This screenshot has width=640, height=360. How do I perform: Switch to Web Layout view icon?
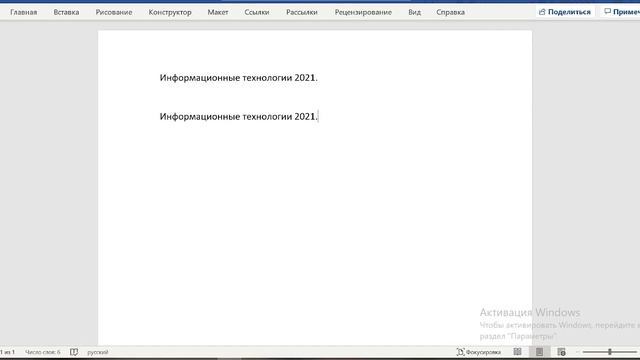pyautogui.click(x=562, y=352)
